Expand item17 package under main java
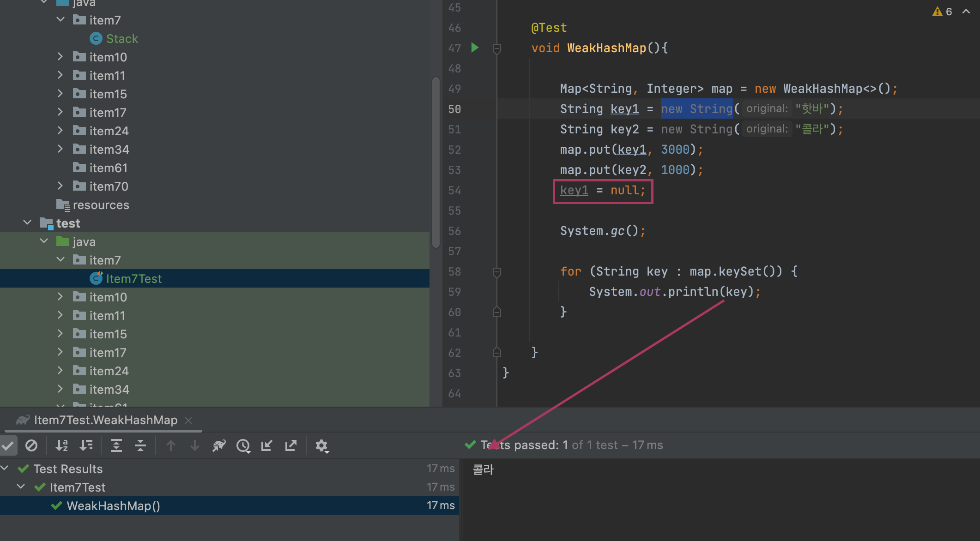Screen dimensions: 980x541 tap(60, 112)
